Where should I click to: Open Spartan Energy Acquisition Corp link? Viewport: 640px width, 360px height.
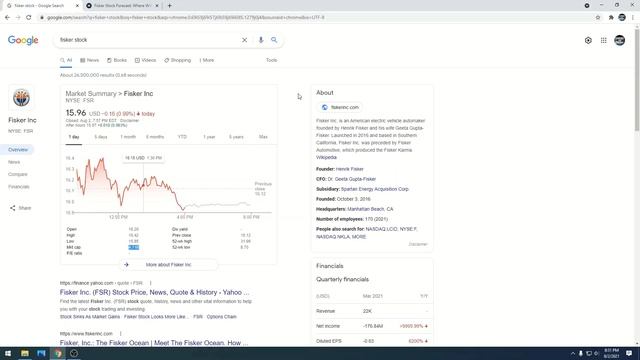coord(375,189)
